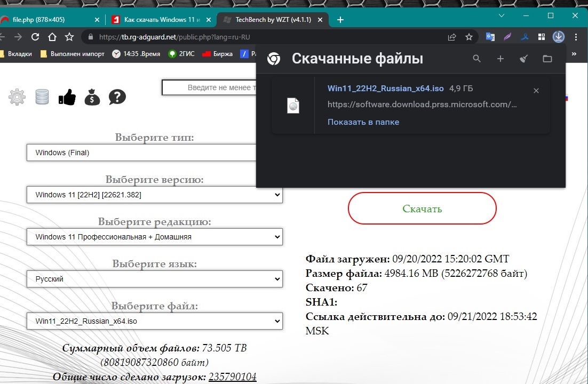Show more bookmarks with the double chevron
Image resolution: width=588 pixels, height=384 pixels.
coord(574,54)
